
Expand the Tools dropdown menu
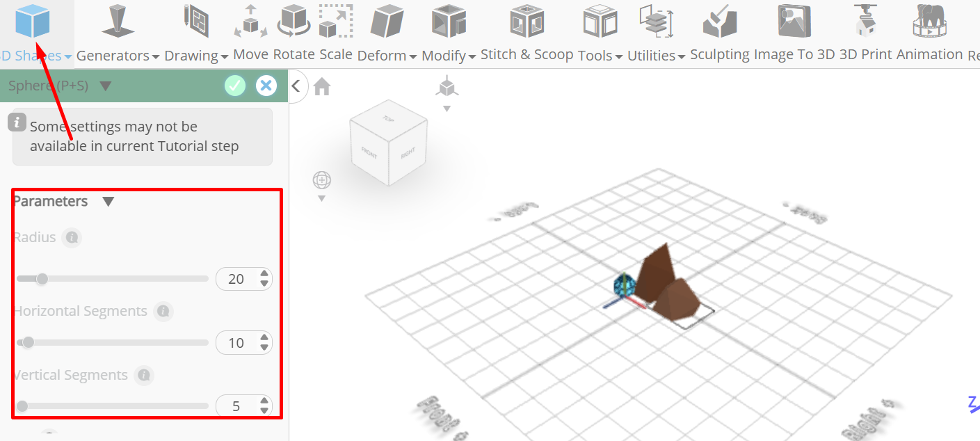pyautogui.click(x=618, y=57)
